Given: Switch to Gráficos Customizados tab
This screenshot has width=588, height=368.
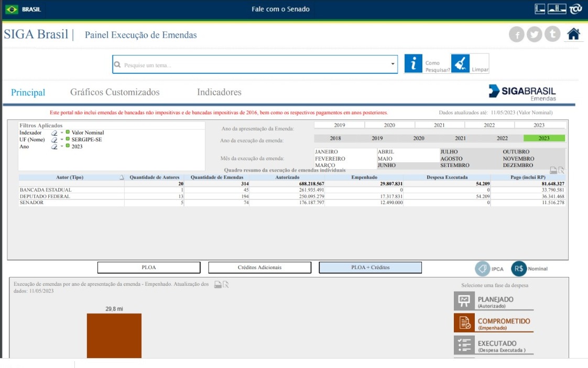Looking at the screenshot, I should (115, 92).
